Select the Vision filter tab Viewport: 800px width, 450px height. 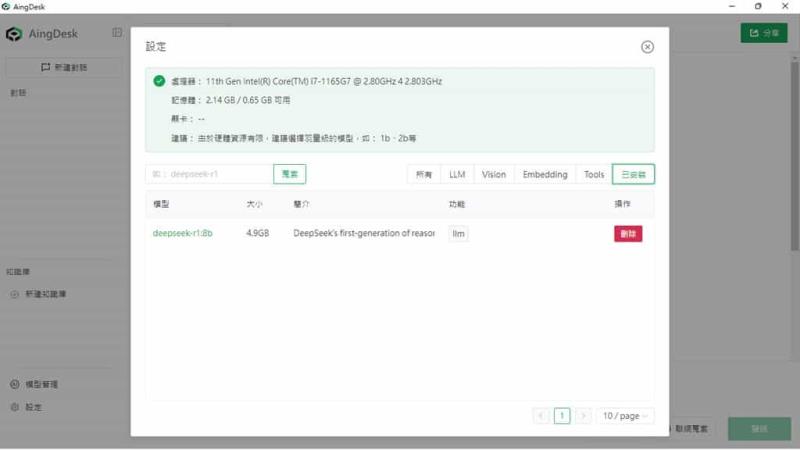tap(494, 174)
